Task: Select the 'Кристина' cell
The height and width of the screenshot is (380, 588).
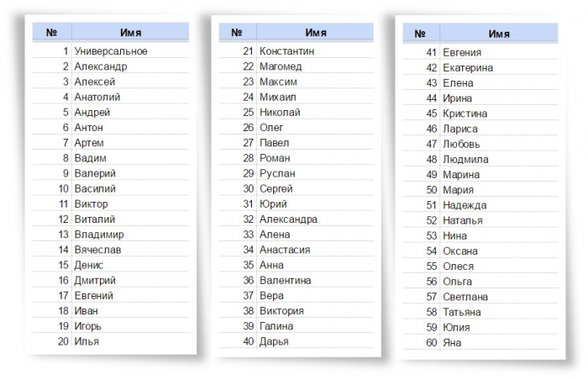Action: coord(465,113)
